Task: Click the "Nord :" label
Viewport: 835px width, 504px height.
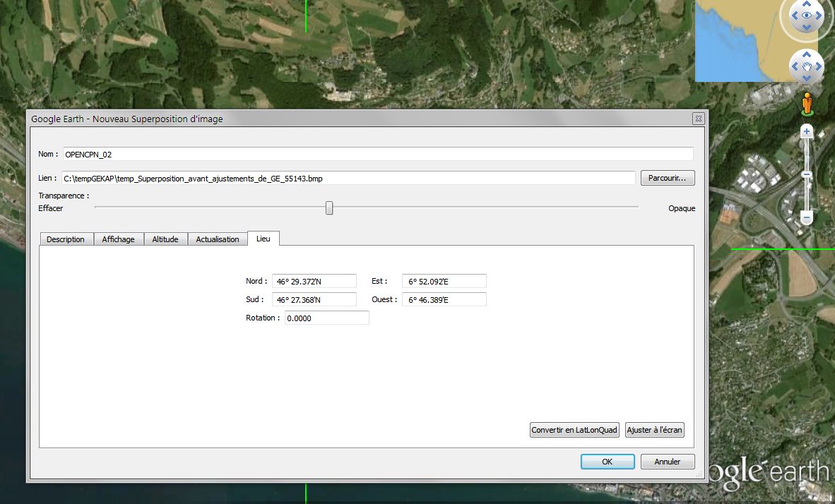Action: (256, 281)
